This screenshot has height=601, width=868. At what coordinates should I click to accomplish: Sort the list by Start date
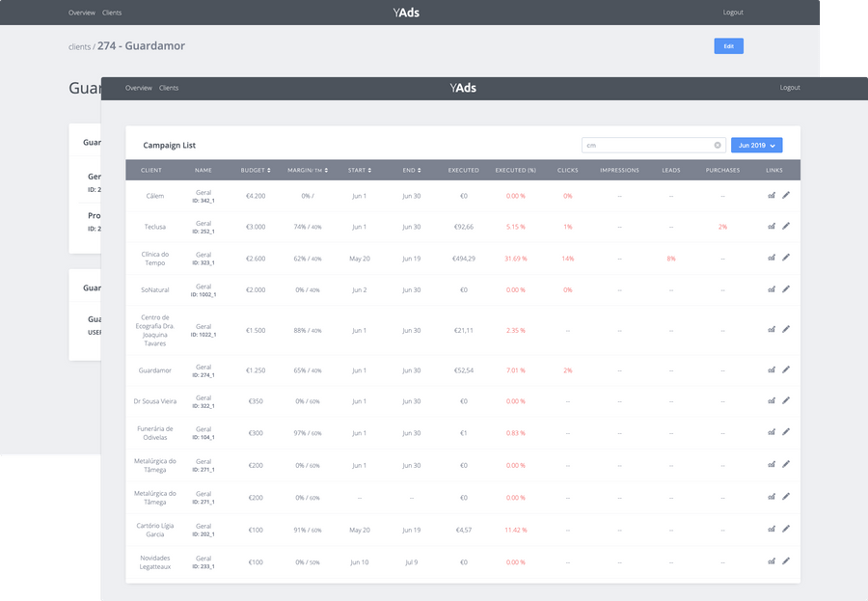coord(360,170)
